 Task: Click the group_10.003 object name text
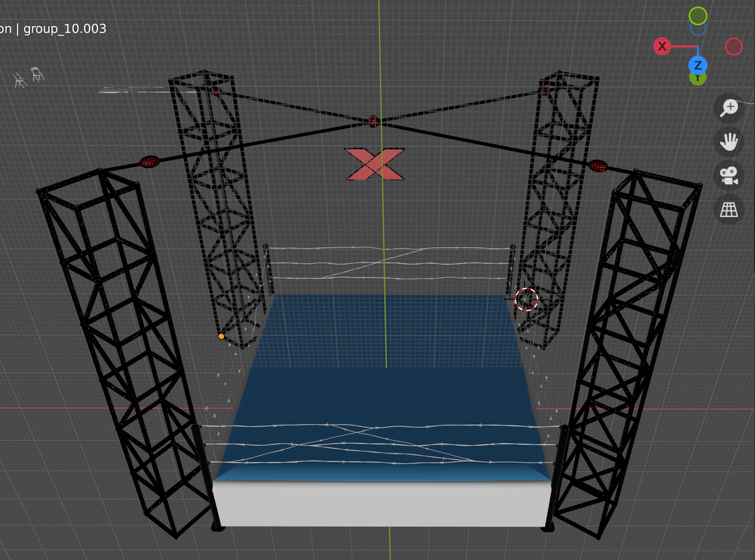coord(64,29)
